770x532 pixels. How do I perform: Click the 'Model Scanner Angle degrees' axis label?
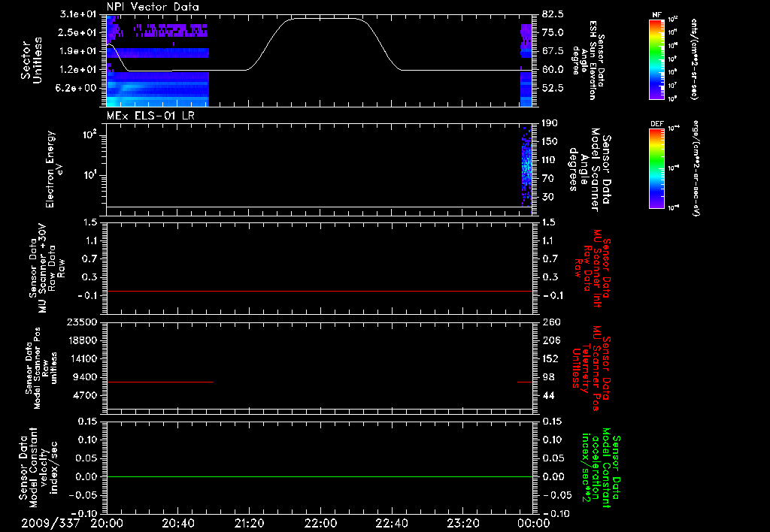(x=590, y=170)
